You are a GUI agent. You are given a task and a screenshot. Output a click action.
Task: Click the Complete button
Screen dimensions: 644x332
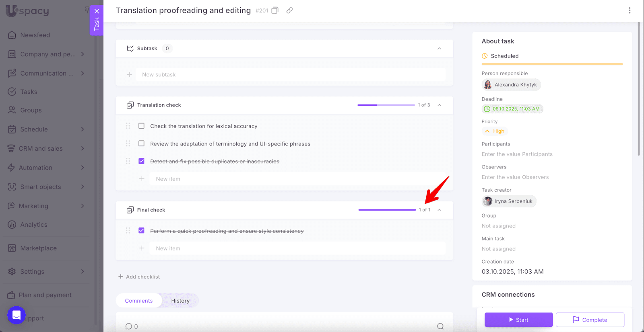pyautogui.click(x=590, y=320)
